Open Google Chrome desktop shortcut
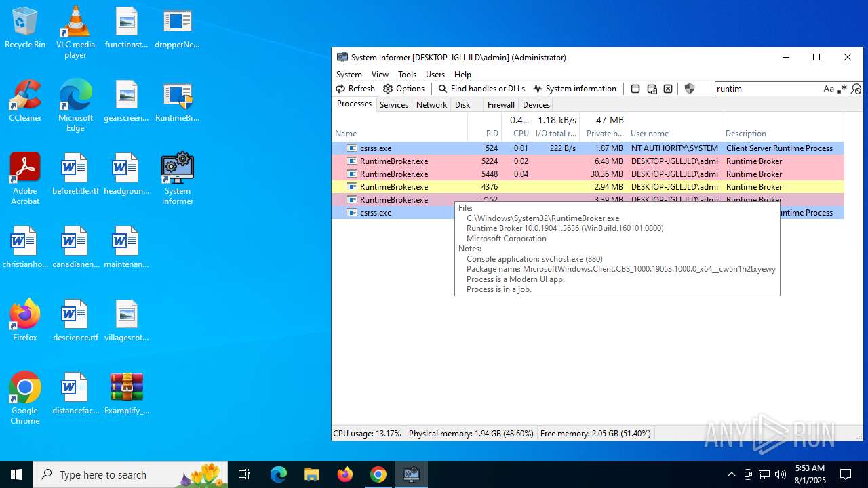The height and width of the screenshot is (488, 868). 25,399
